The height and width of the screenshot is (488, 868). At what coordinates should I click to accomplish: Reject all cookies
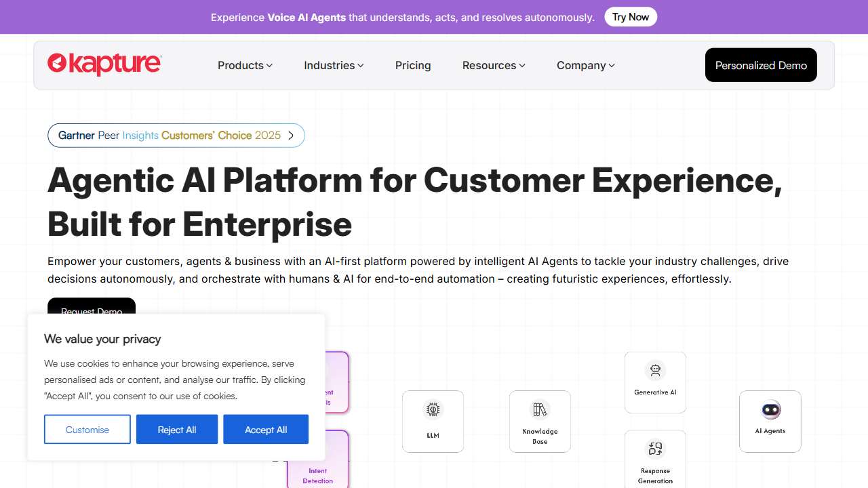pyautogui.click(x=177, y=430)
